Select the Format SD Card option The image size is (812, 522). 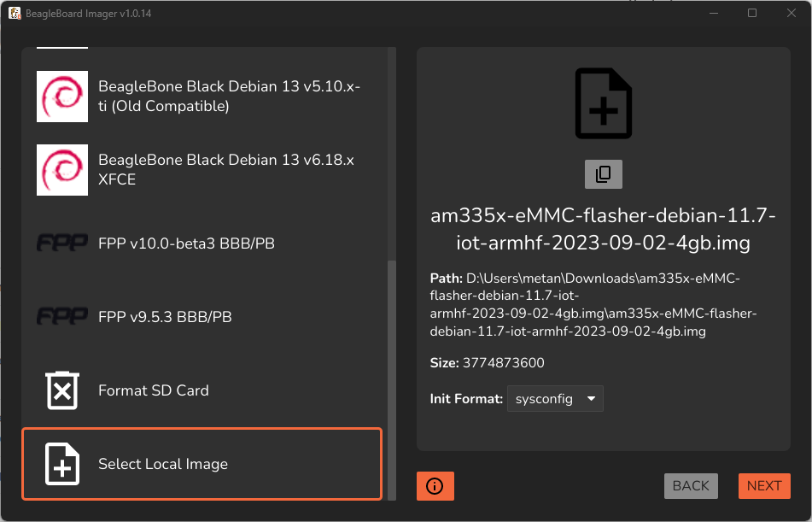[202, 390]
